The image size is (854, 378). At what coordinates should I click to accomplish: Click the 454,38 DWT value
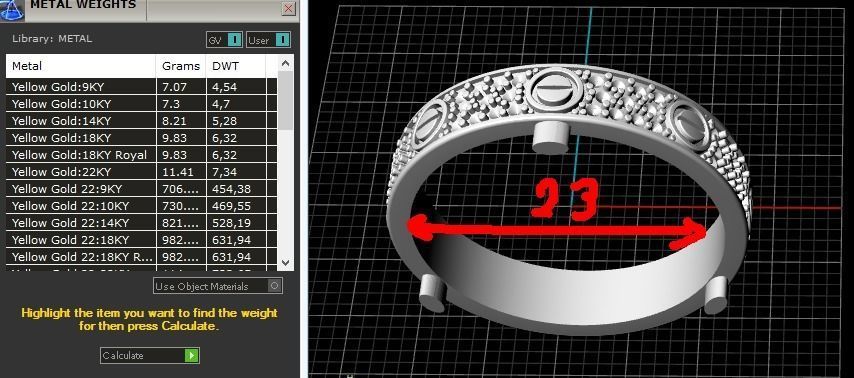coord(231,189)
